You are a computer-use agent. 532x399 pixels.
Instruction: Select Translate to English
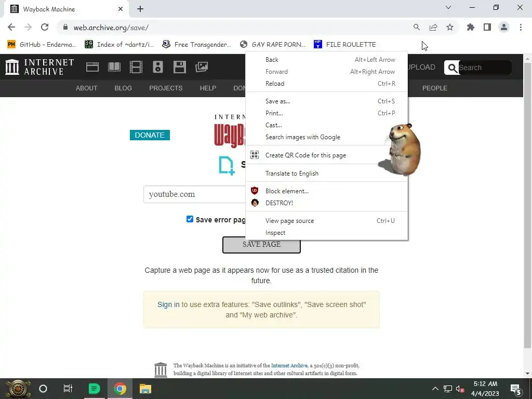[x=326, y=174]
